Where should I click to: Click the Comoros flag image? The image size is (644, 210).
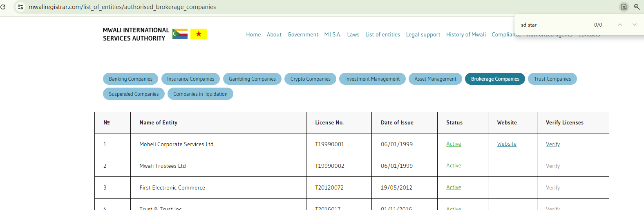pos(180,34)
